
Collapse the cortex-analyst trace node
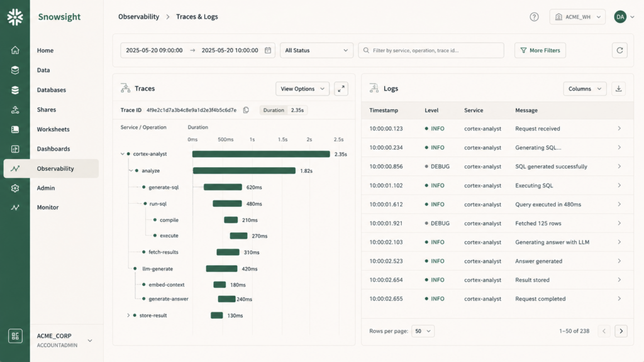click(123, 154)
